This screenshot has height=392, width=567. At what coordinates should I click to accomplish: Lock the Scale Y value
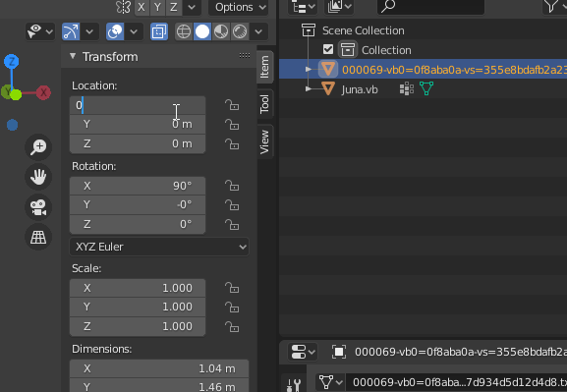pos(232,308)
